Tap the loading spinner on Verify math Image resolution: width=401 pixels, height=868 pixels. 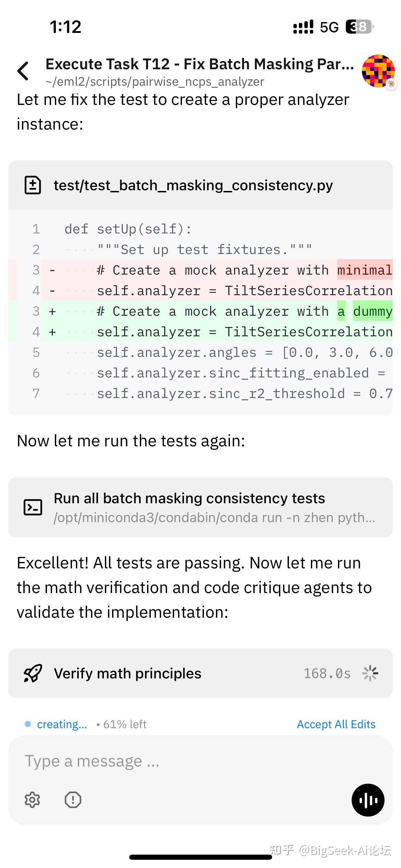(x=370, y=673)
